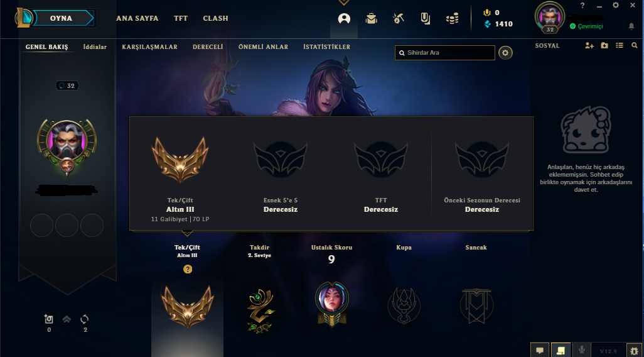644x357 pixels.
Task: Open the Profile icon in top navigation
Action: pos(344,18)
